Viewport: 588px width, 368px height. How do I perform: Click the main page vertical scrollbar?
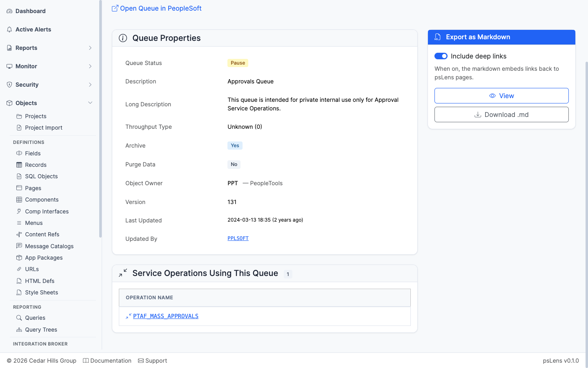click(587, 215)
